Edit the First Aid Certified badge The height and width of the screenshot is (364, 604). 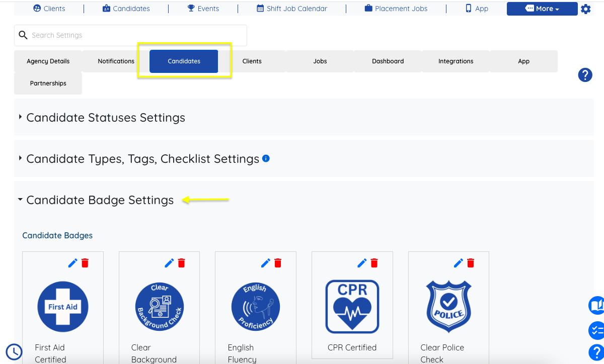click(73, 263)
